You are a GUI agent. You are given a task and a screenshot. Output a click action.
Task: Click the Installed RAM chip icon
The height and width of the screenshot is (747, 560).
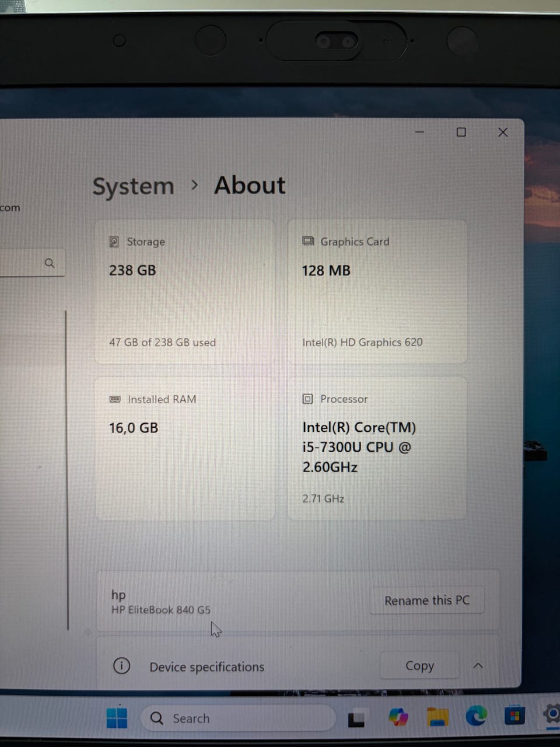(115, 399)
